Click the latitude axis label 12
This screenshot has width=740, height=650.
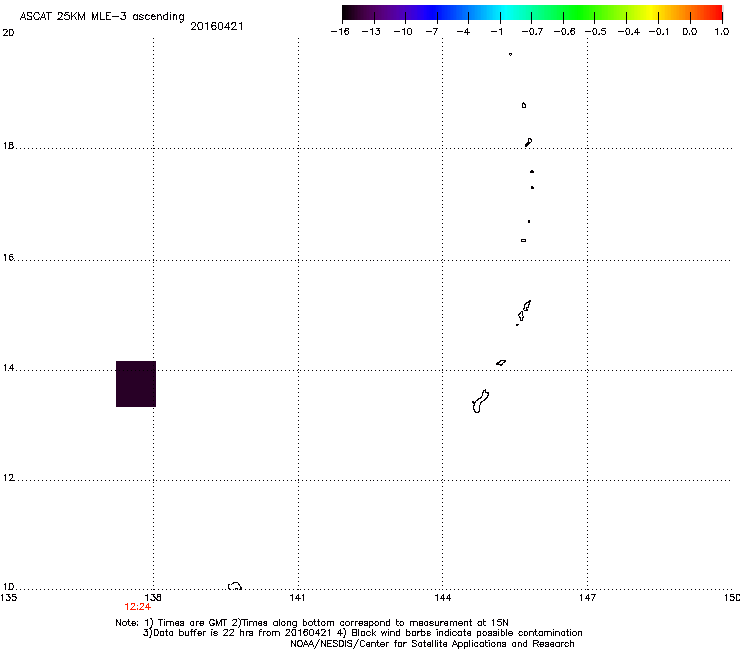[x=8, y=478]
